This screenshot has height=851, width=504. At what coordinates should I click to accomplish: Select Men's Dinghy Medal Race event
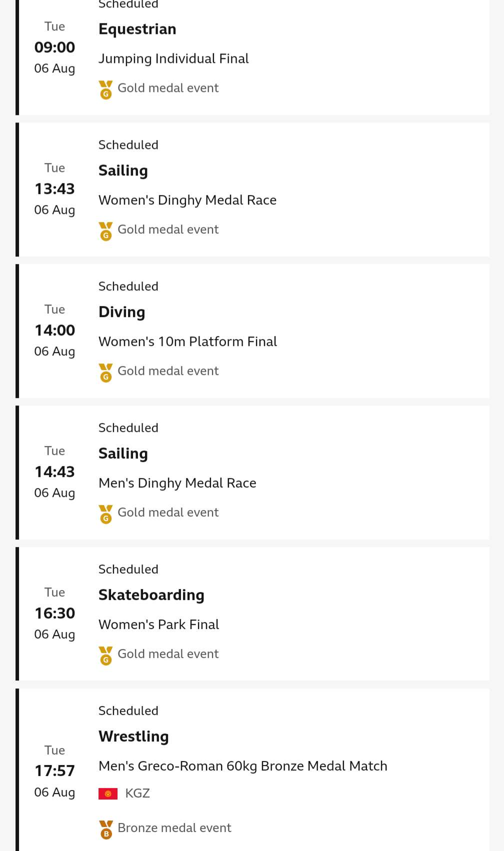point(177,483)
